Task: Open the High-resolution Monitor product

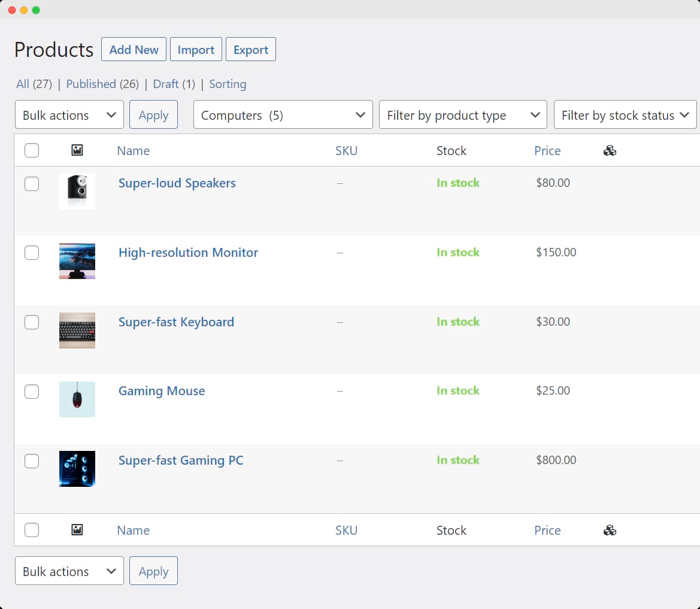Action: pyautogui.click(x=188, y=253)
